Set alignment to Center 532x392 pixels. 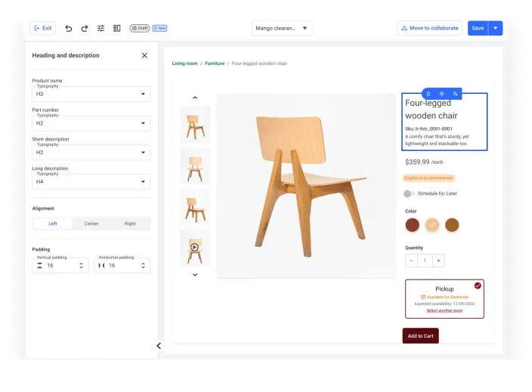[91, 224]
